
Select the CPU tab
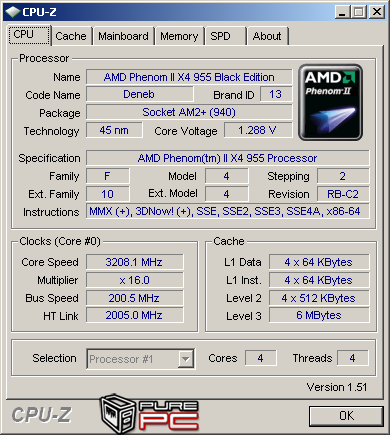coord(29,35)
